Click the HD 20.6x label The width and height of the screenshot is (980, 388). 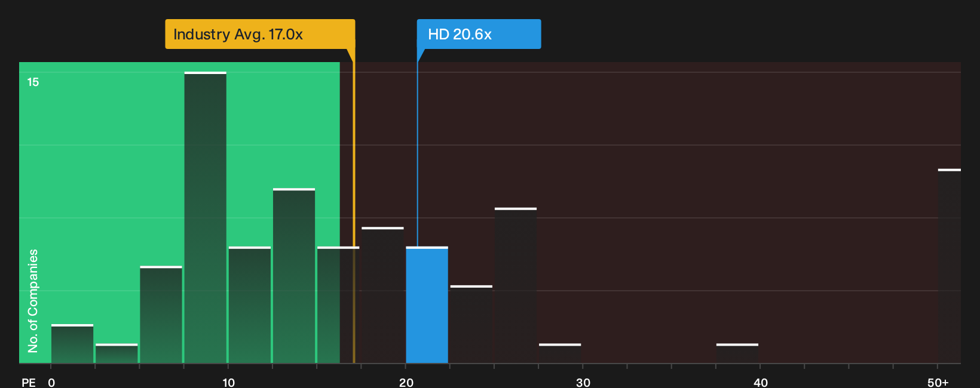click(x=479, y=34)
